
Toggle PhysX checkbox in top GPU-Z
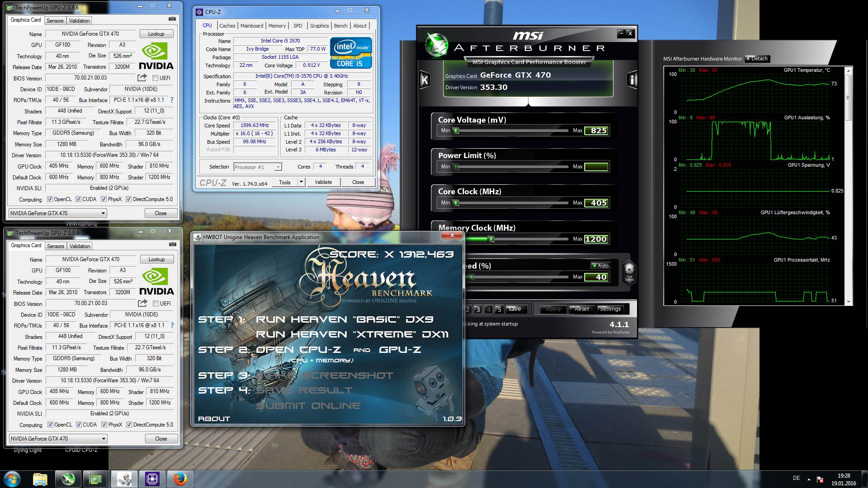tap(104, 199)
